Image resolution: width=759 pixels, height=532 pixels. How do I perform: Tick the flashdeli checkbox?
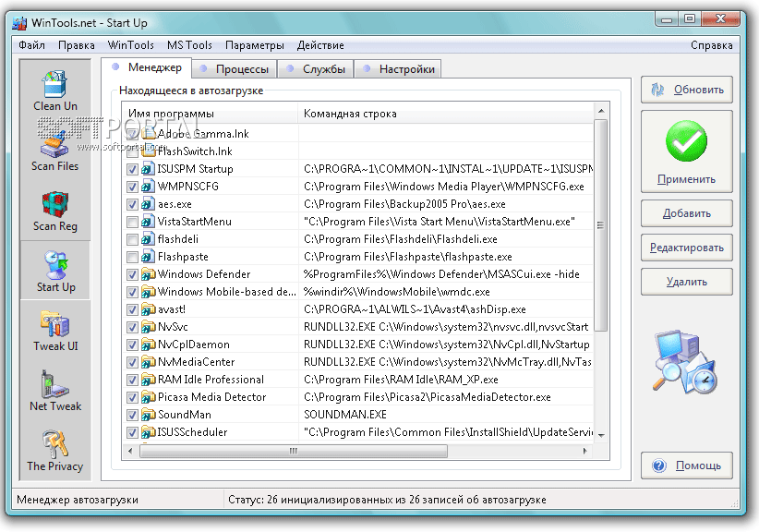click(x=132, y=239)
